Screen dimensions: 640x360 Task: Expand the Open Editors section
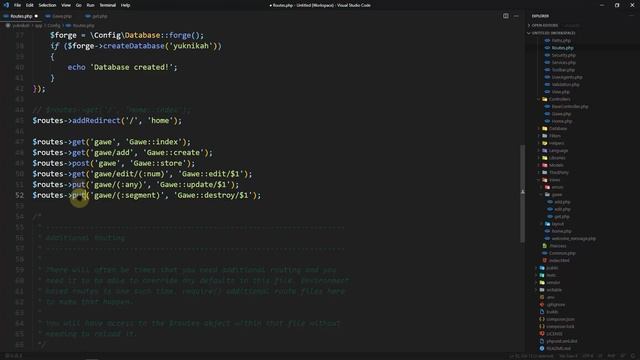tap(544, 25)
